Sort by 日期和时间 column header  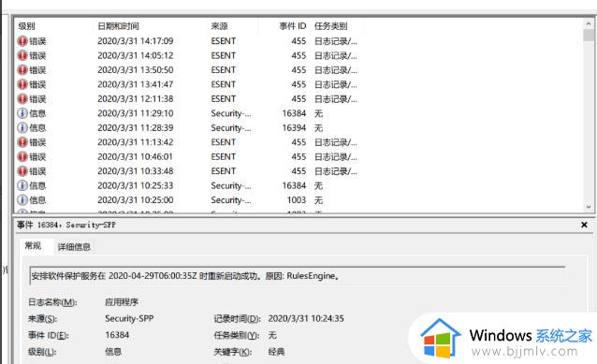pos(118,26)
